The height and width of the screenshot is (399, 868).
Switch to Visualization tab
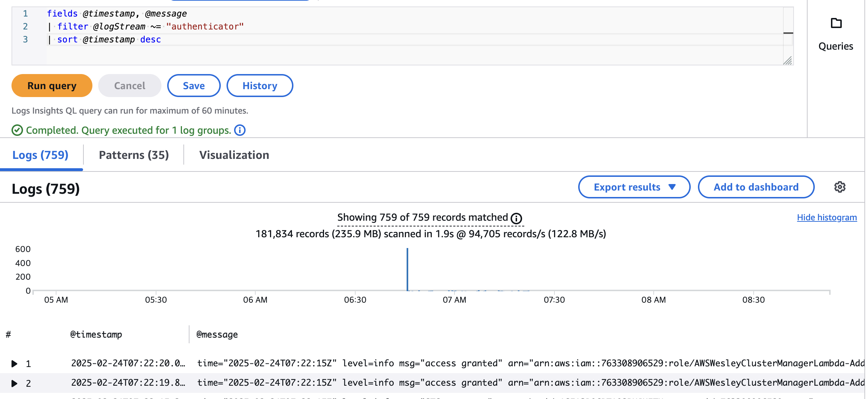(234, 155)
